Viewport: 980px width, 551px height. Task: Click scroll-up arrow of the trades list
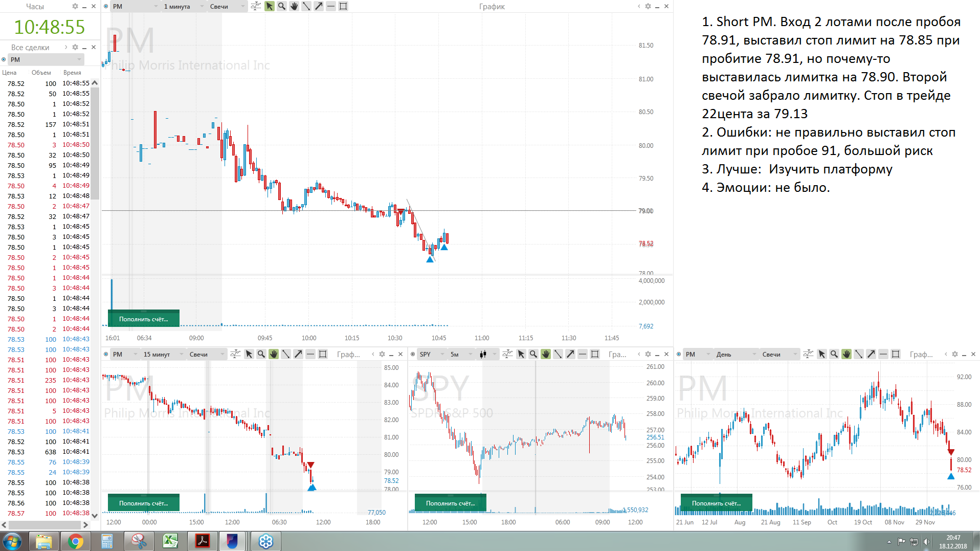pos(95,82)
